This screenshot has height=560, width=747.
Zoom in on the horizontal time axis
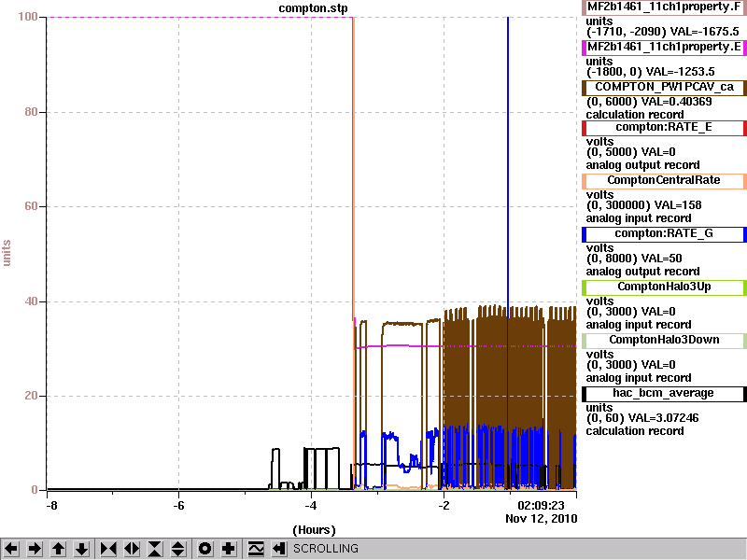point(108,549)
